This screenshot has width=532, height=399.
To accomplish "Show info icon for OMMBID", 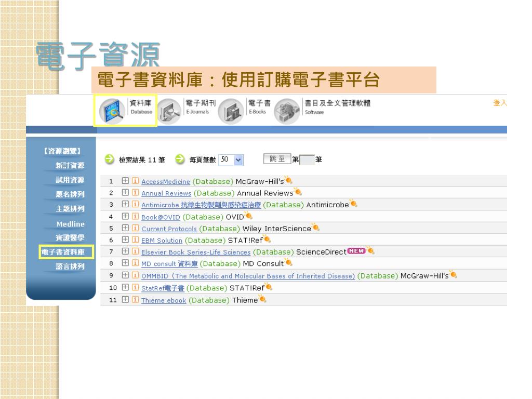I will (x=135, y=275).
